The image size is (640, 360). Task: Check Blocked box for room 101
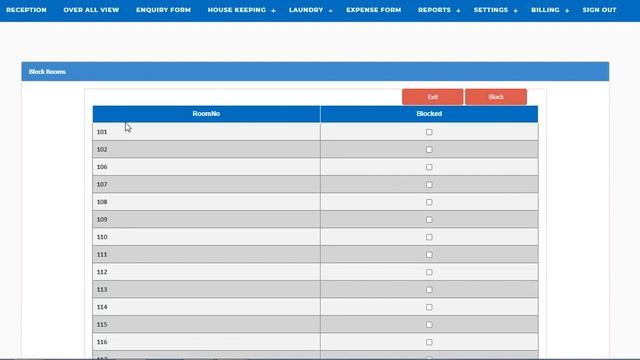point(429,132)
